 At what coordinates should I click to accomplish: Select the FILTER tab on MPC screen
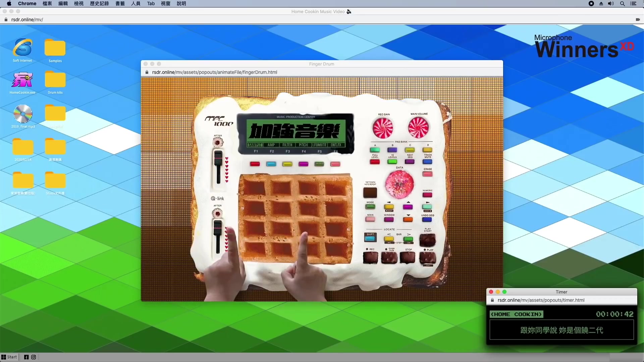pos(287,145)
